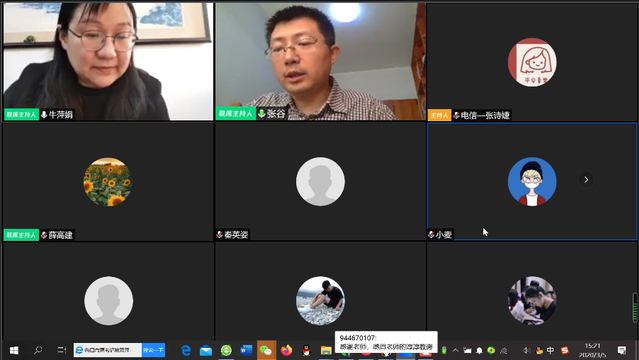Click the taskbar browser search input box

click(108, 350)
